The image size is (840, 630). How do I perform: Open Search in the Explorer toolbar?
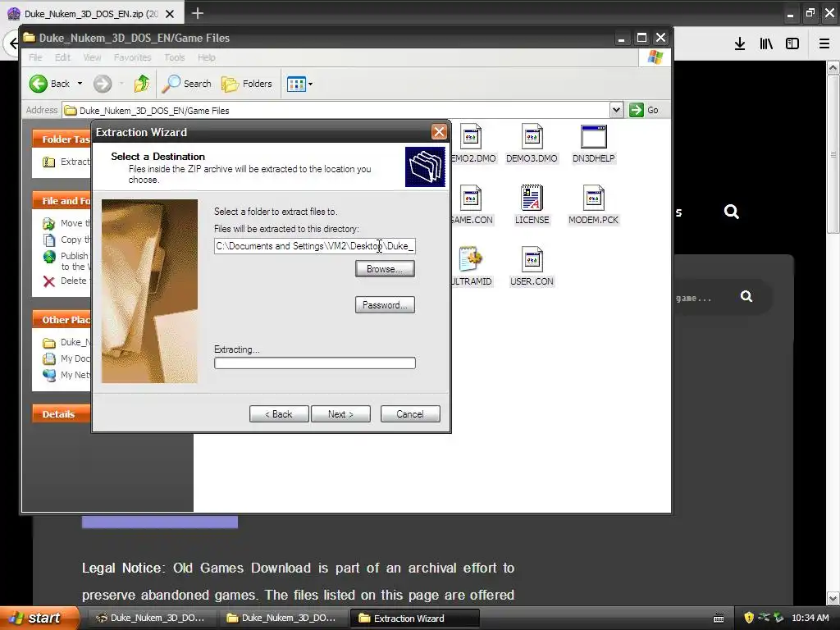(x=186, y=84)
